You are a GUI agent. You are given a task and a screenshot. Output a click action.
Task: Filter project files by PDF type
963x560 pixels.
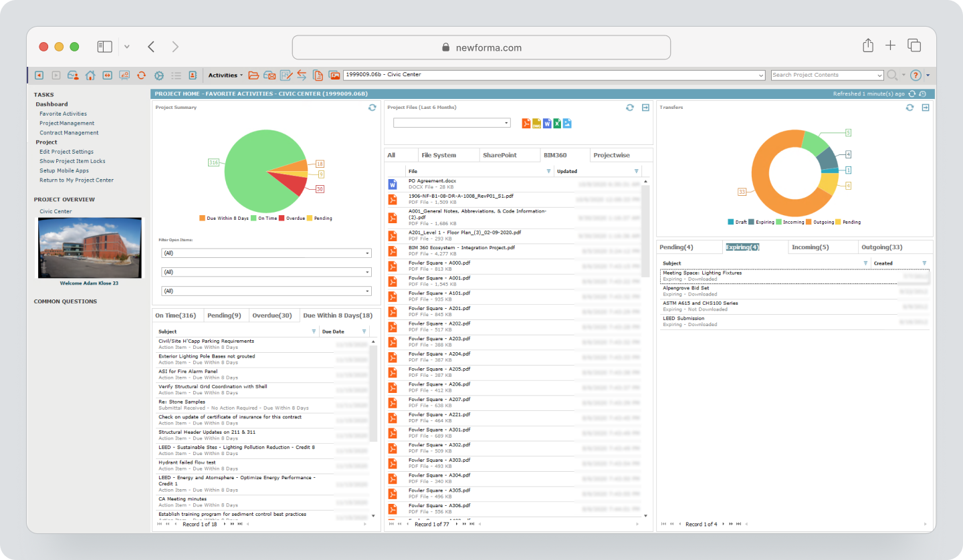click(526, 123)
